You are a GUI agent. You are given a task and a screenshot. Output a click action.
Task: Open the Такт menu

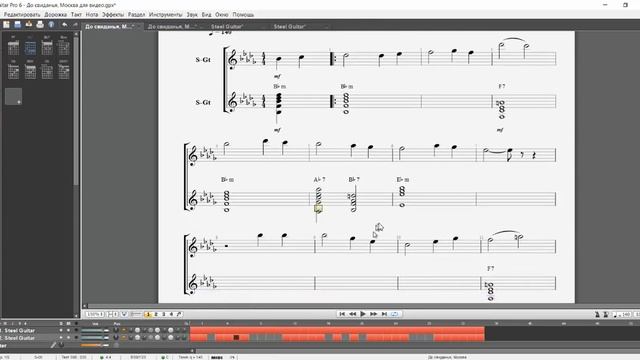76,14
